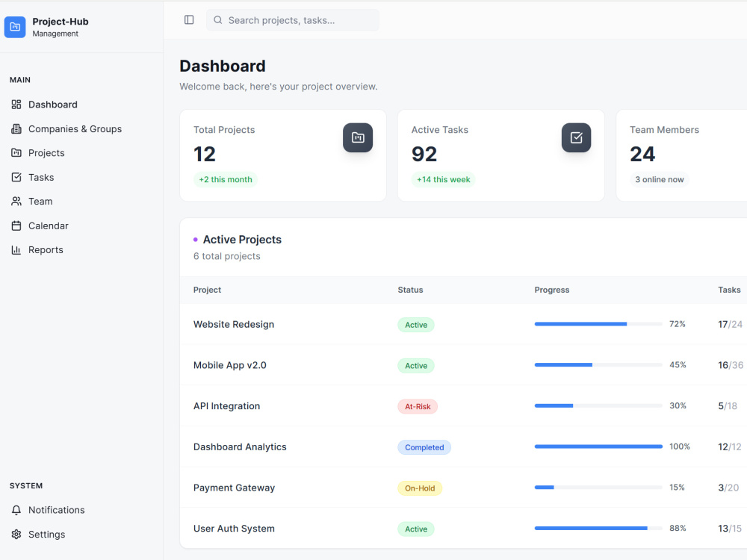Click the Active status badge for Mobile App v2.0
The height and width of the screenshot is (560, 747).
pos(416,366)
